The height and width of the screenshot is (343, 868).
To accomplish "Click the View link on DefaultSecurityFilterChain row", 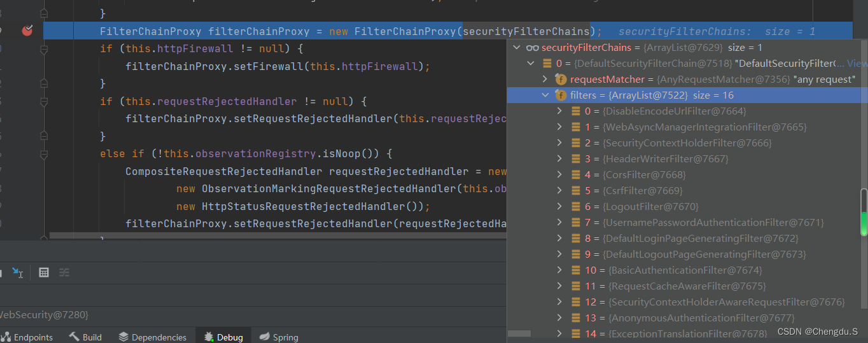I will [857, 64].
